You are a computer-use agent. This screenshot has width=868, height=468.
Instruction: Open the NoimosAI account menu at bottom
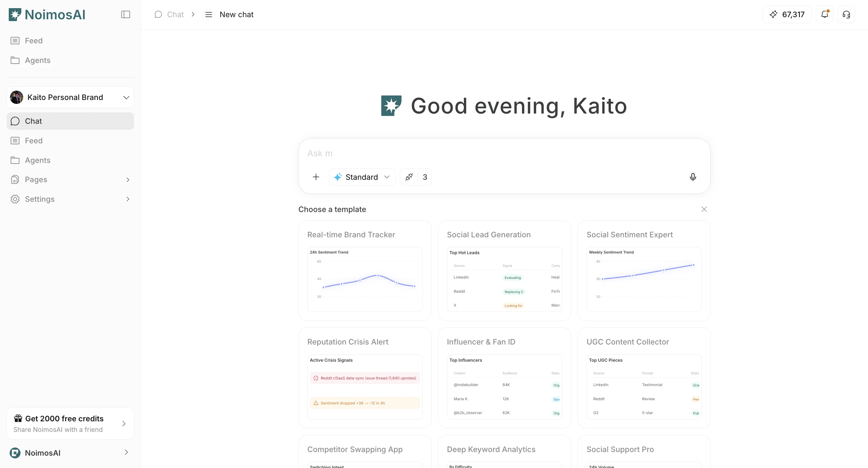click(x=70, y=453)
